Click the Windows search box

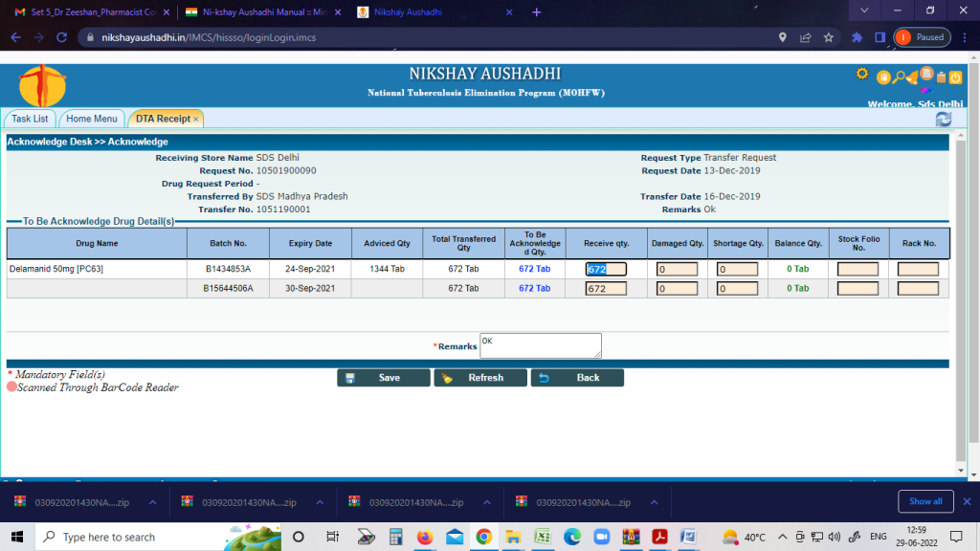[158, 537]
